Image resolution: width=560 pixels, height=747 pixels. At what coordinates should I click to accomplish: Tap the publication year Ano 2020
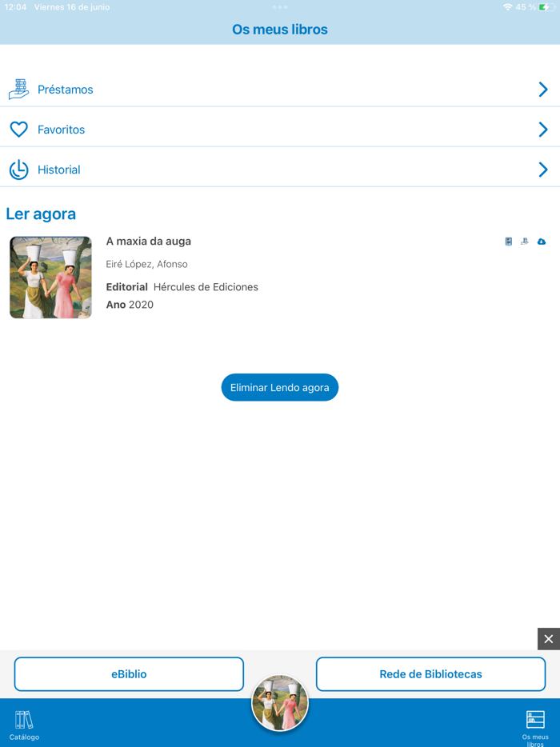pos(130,305)
